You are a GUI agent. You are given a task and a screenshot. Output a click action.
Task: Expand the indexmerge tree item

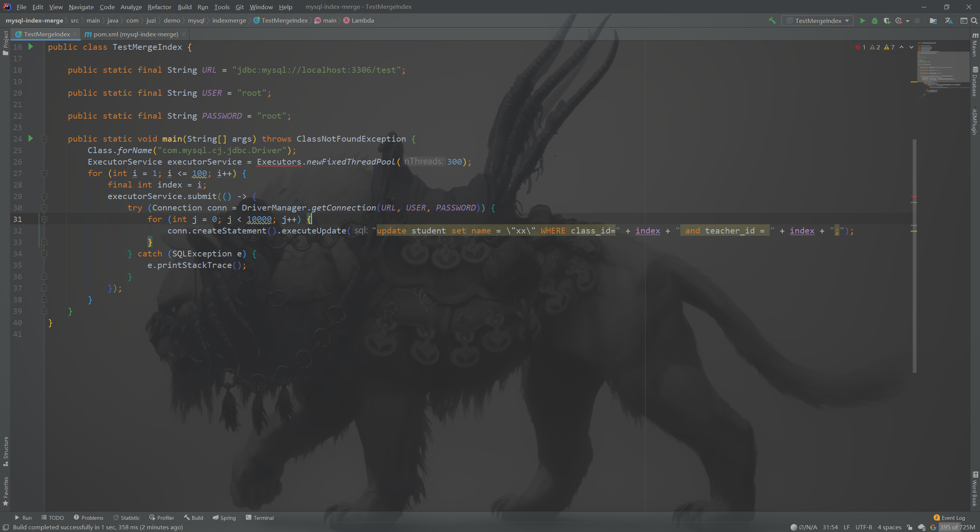(x=229, y=20)
